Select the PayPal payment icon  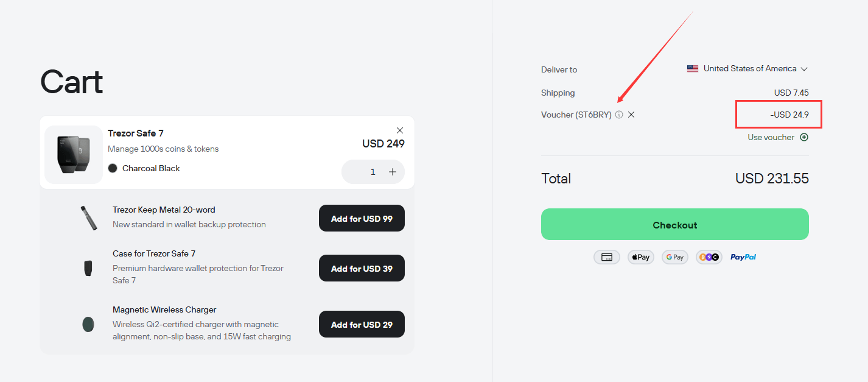743,257
